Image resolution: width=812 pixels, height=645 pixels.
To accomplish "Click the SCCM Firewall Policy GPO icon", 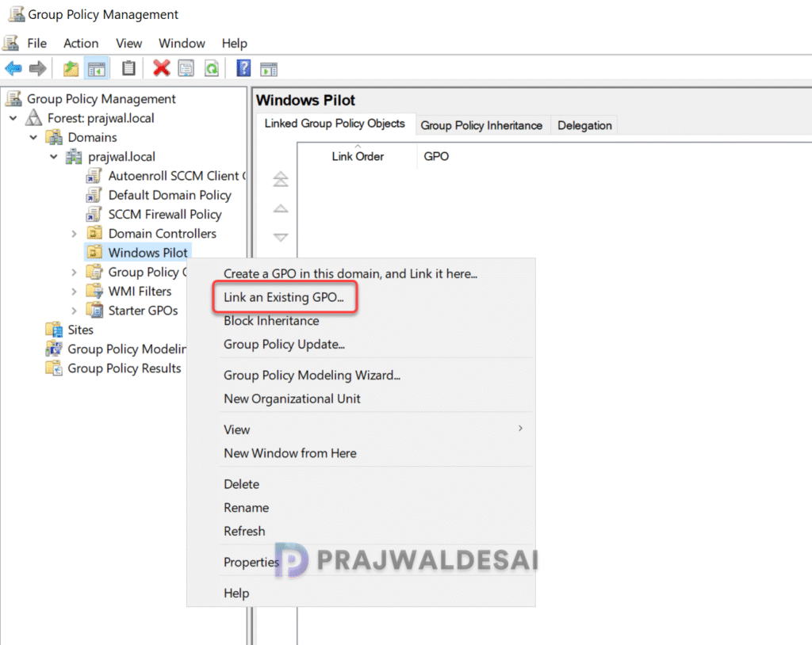I will 94,214.
